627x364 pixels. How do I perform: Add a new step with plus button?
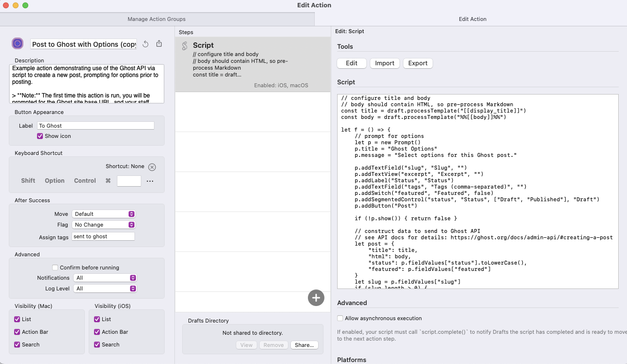[316, 297]
